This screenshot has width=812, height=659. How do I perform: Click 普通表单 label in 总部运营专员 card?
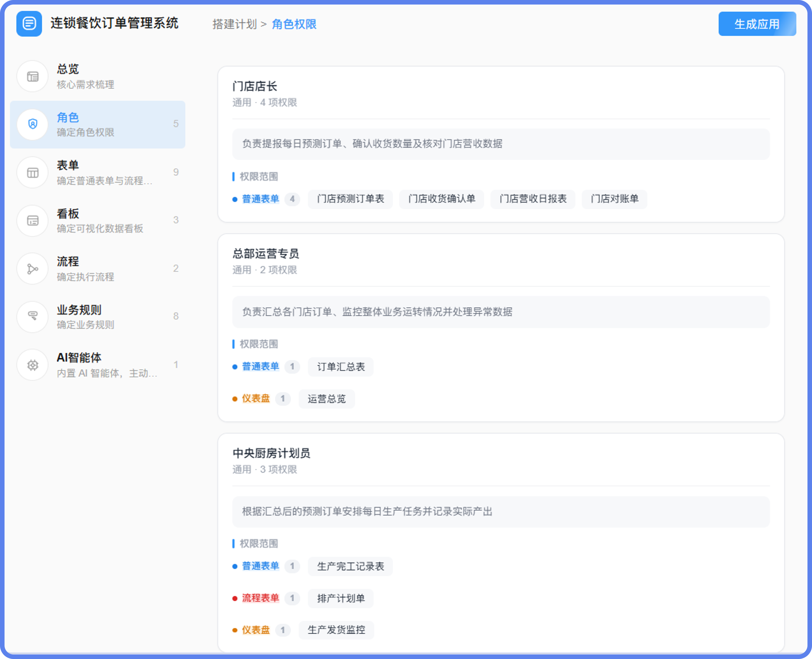coord(261,367)
